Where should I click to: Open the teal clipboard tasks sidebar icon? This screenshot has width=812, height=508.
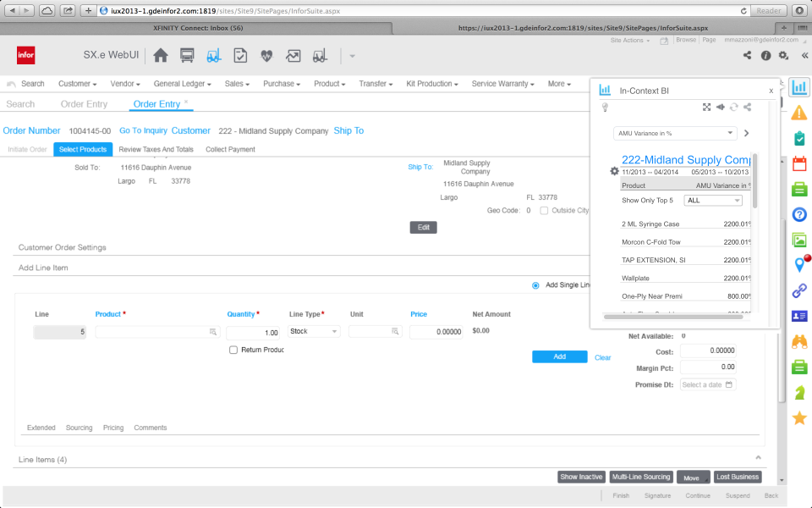point(799,138)
